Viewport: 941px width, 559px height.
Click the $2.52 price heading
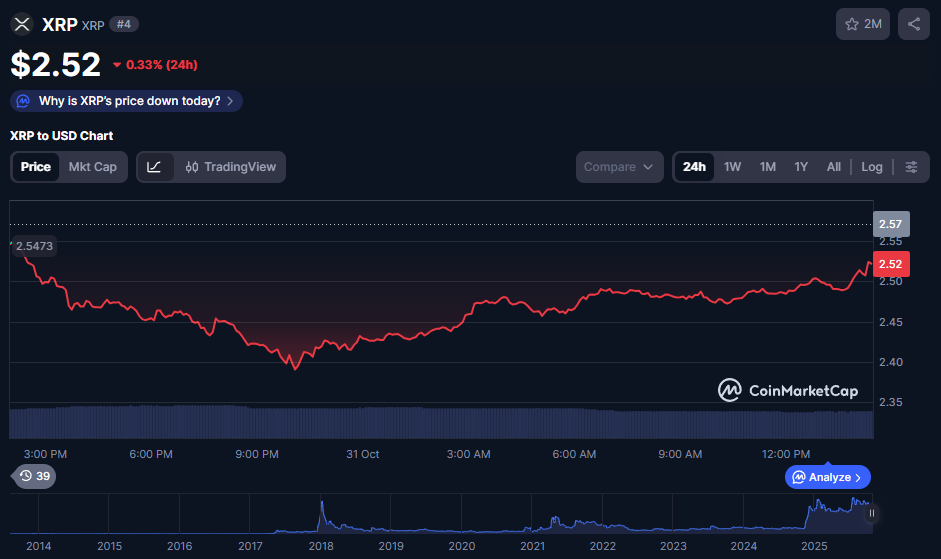[56, 64]
